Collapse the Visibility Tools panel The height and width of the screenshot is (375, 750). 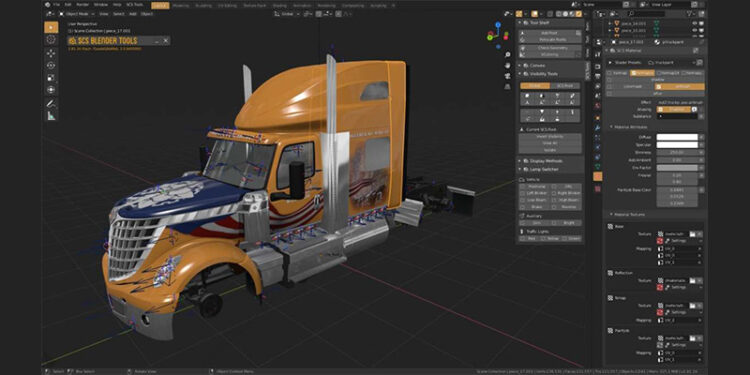click(519, 74)
